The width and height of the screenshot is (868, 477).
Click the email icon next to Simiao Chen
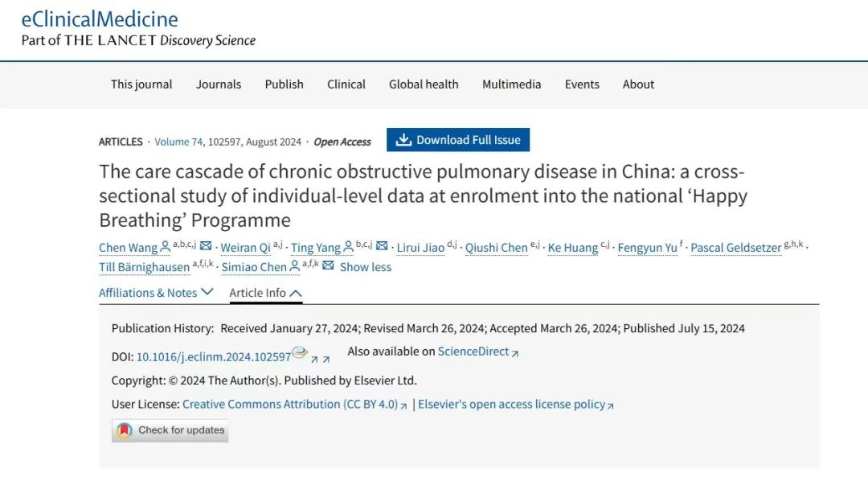click(x=328, y=265)
